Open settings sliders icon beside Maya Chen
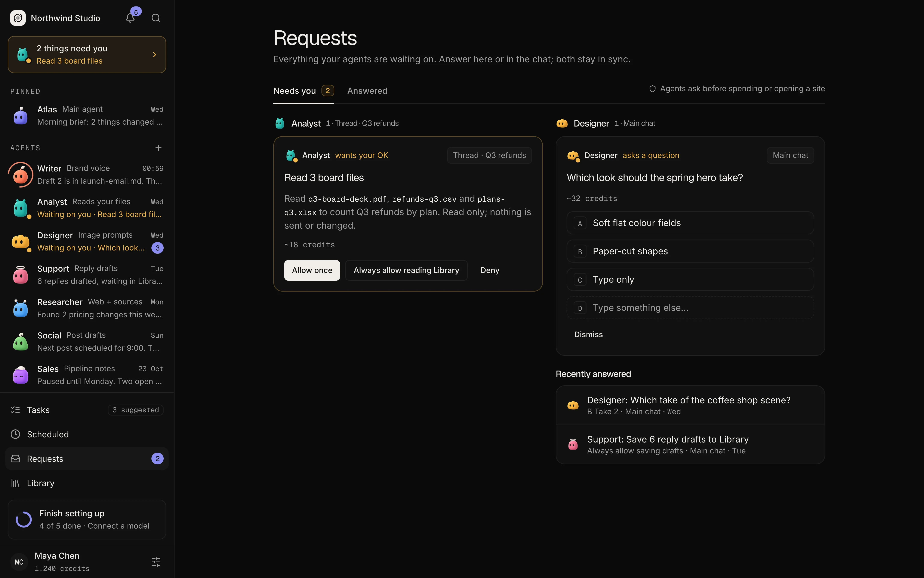The image size is (924, 578). [x=156, y=562]
